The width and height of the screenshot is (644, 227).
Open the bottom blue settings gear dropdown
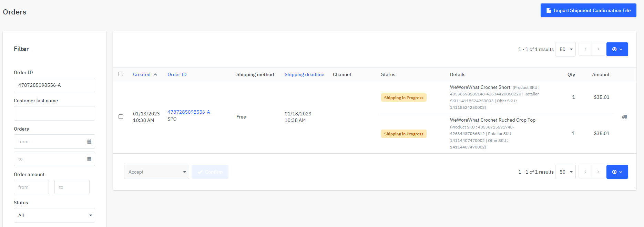617,172
